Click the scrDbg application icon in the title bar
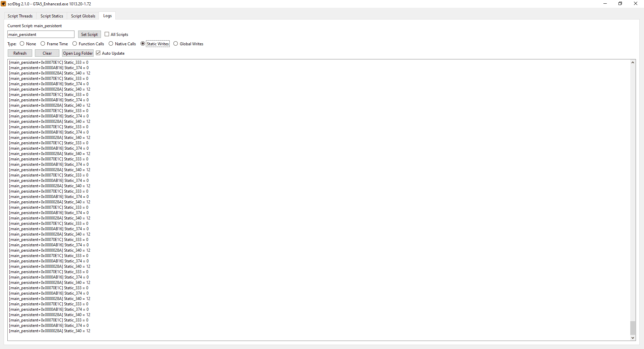The image size is (644, 349). coord(4,4)
